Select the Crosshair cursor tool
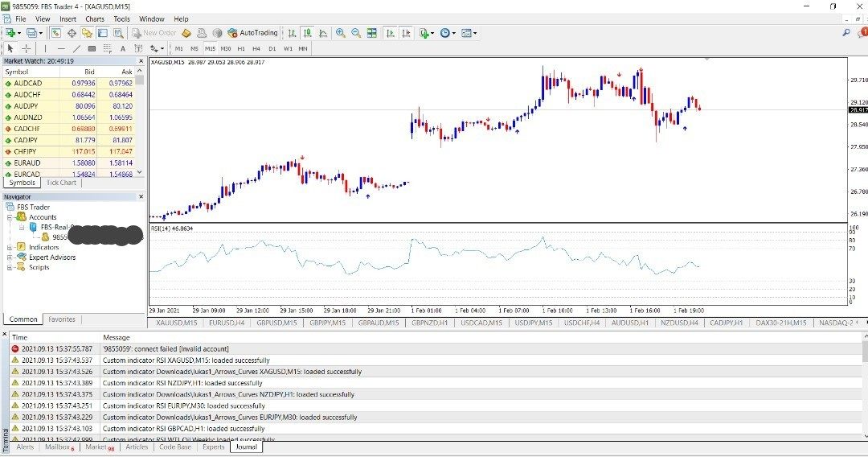The width and height of the screenshot is (868, 457). pos(27,48)
